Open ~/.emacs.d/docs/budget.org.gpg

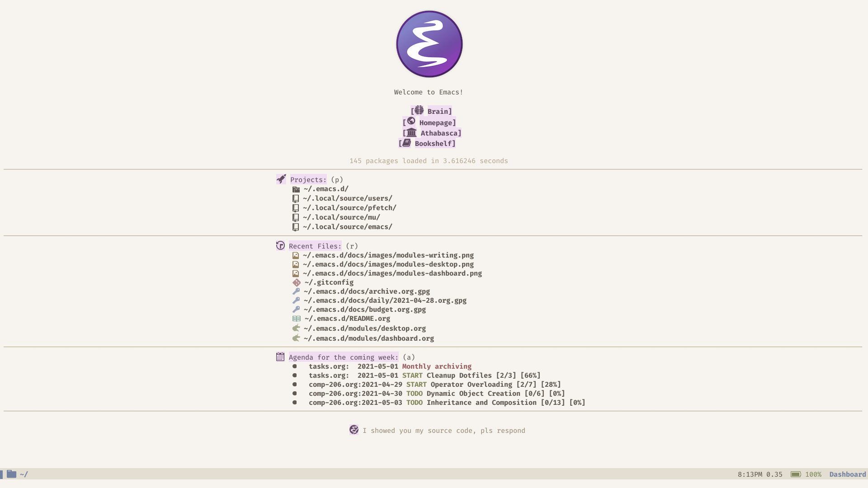(363, 309)
